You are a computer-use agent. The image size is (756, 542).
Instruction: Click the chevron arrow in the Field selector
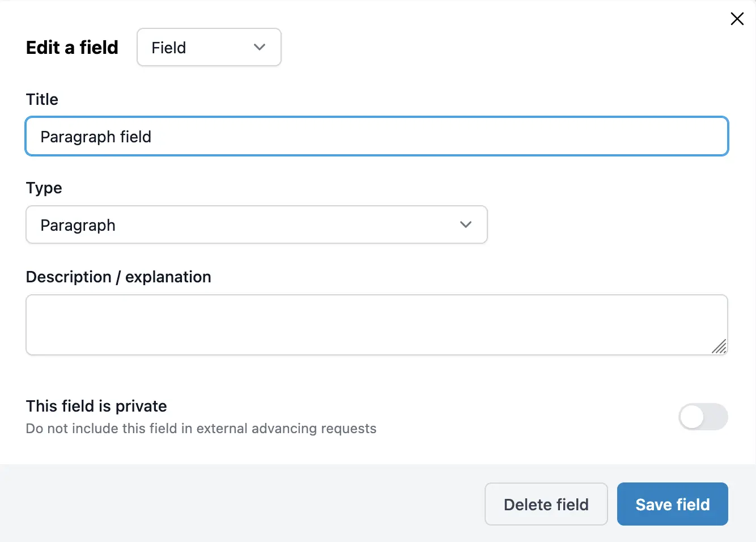pos(260,48)
